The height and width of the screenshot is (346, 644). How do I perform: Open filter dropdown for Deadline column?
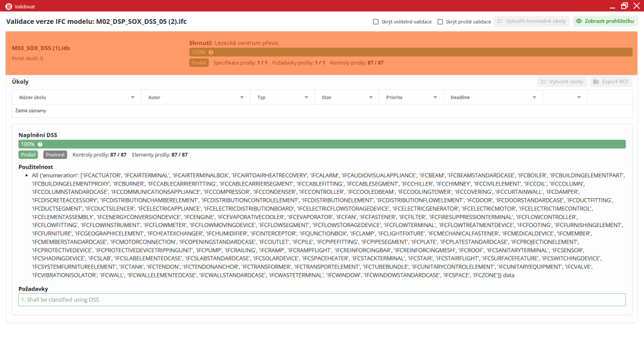(x=534, y=98)
